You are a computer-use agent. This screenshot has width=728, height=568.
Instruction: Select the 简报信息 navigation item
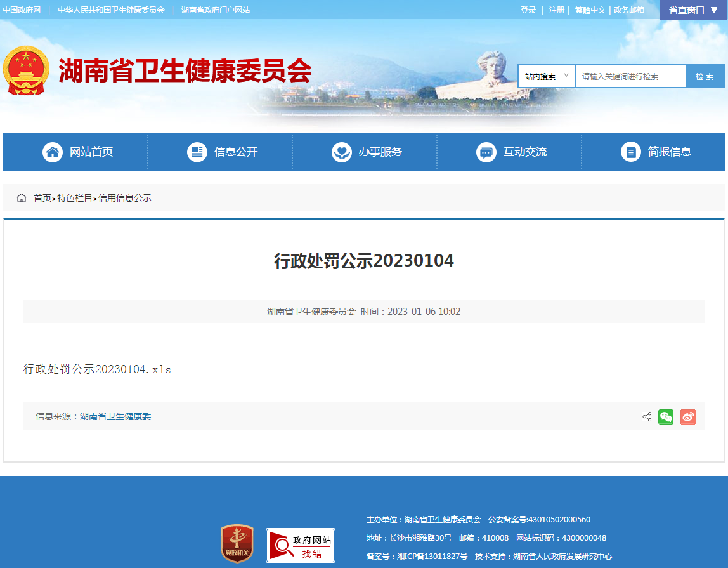(x=656, y=152)
